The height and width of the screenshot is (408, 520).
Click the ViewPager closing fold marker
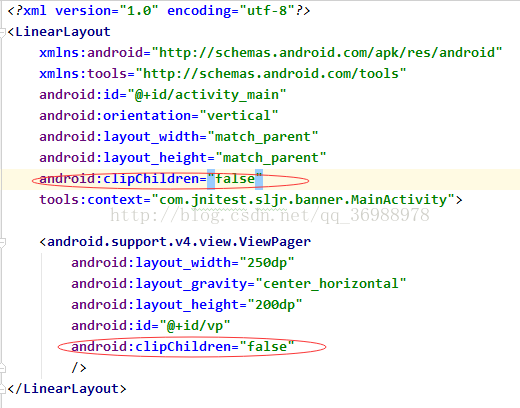pos(2,368)
